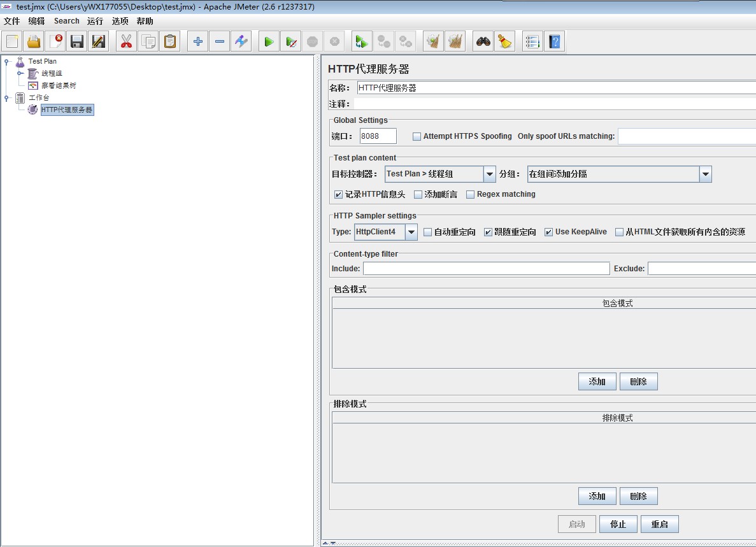Clear results with the single broom icon
The height and width of the screenshot is (547, 756).
coord(434,41)
